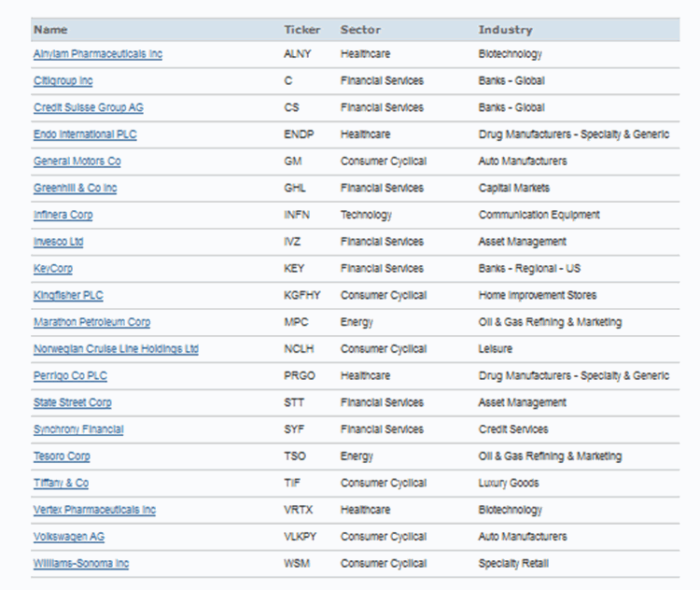Click the Ticker column header

click(302, 30)
